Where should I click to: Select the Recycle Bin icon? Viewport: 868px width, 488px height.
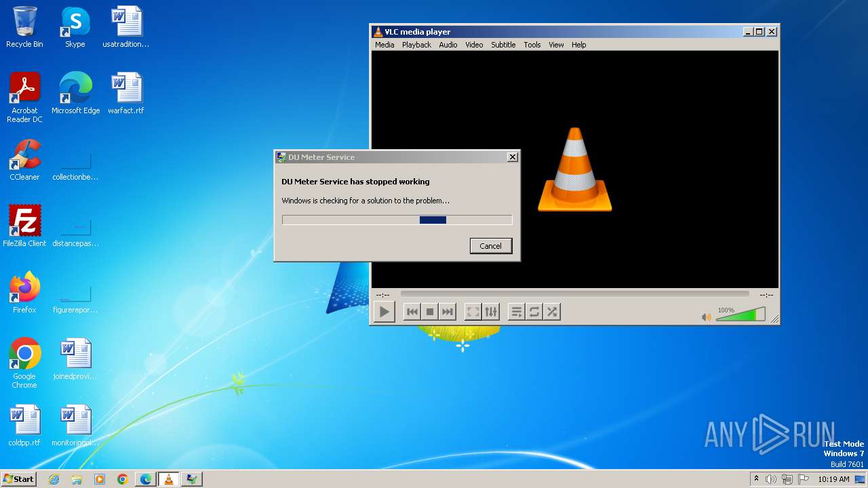coord(24,28)
